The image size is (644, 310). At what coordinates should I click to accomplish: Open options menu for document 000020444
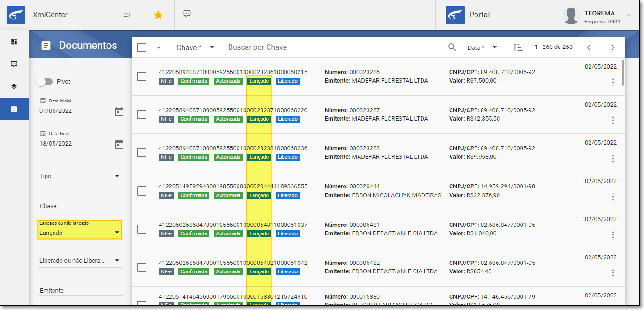tap(613, 197)
